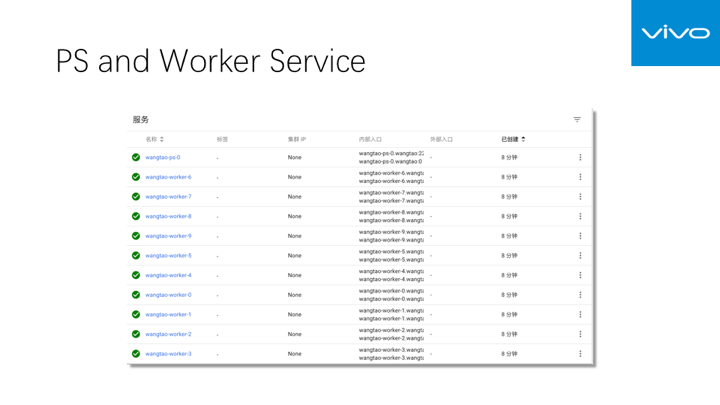Viewport: 720px width, 405px height.
Task: Click the vivo logo
Action: (x=675, y=33)
